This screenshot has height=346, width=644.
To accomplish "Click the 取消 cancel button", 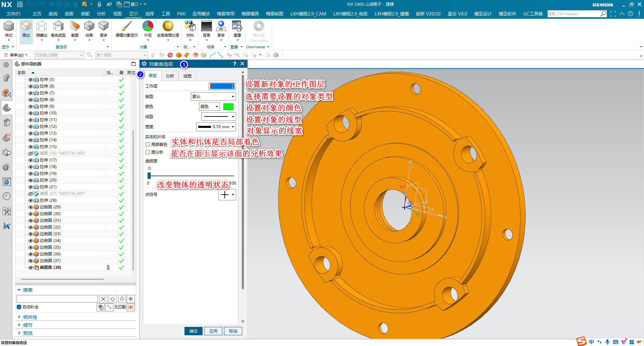I will [233, 331].
